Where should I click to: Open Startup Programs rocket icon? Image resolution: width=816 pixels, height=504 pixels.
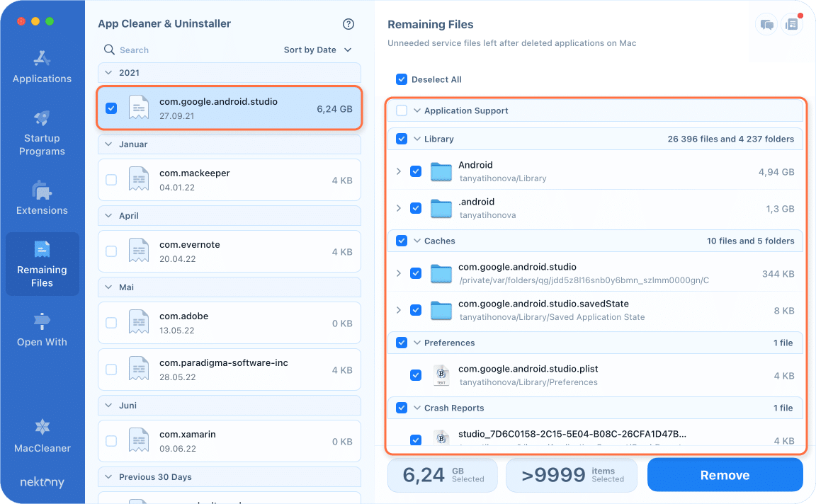42,118
